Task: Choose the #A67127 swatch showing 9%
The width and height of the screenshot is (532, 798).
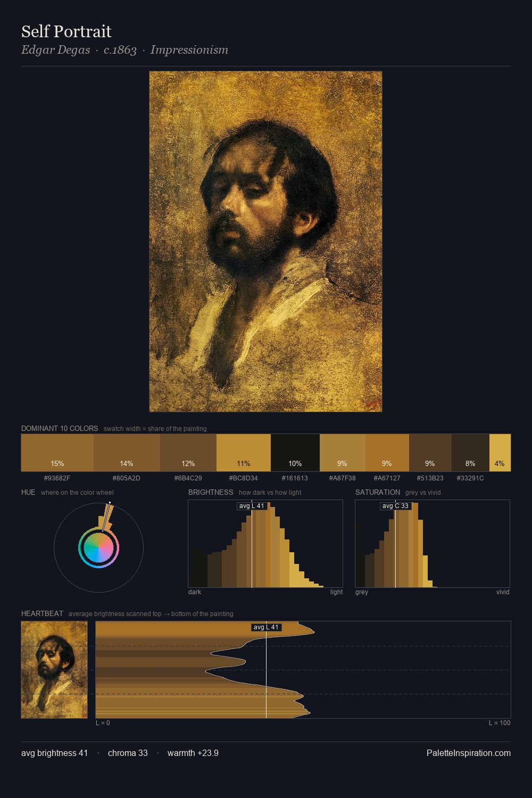Action: coord(387,453)
